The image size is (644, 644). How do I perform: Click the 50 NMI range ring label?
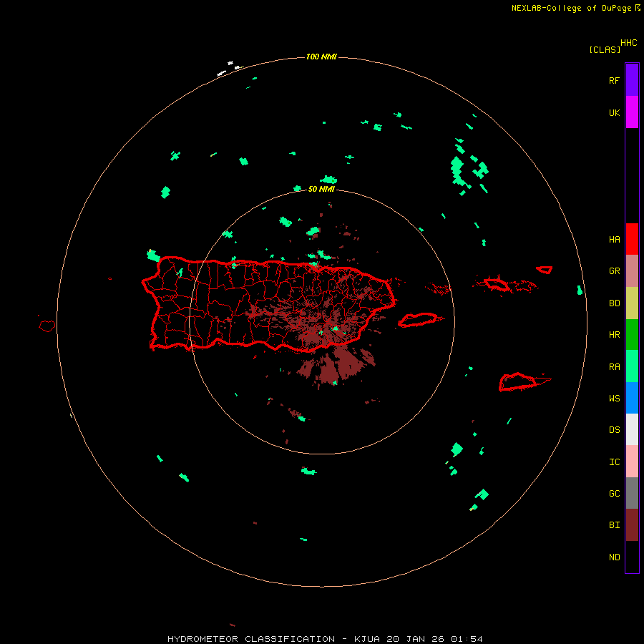(321, 190)
